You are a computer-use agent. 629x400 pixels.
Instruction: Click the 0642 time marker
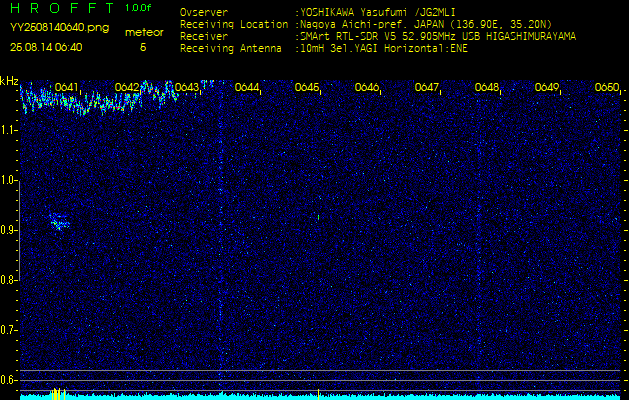[127, 87]
